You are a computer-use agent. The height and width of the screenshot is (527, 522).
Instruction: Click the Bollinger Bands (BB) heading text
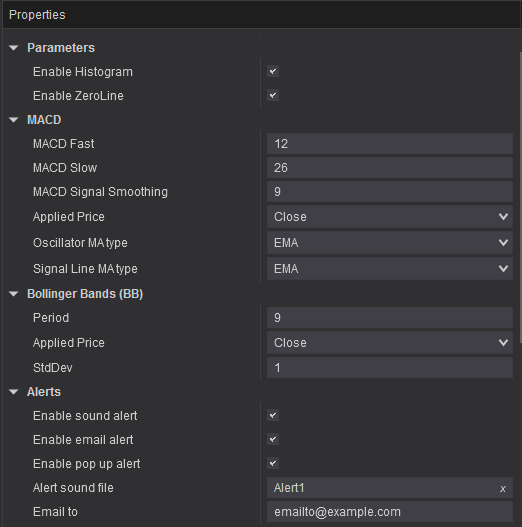click(85, 294)
